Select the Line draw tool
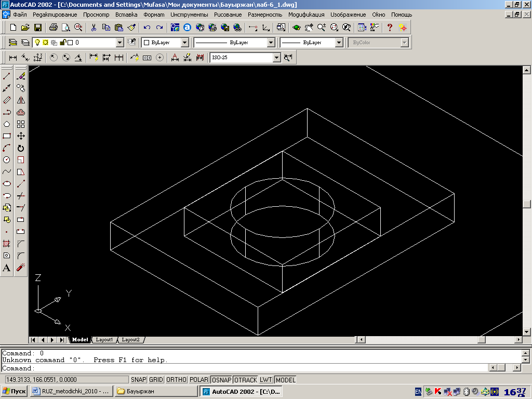The width and height of the screenshot is (532, 399). (7, 76)
